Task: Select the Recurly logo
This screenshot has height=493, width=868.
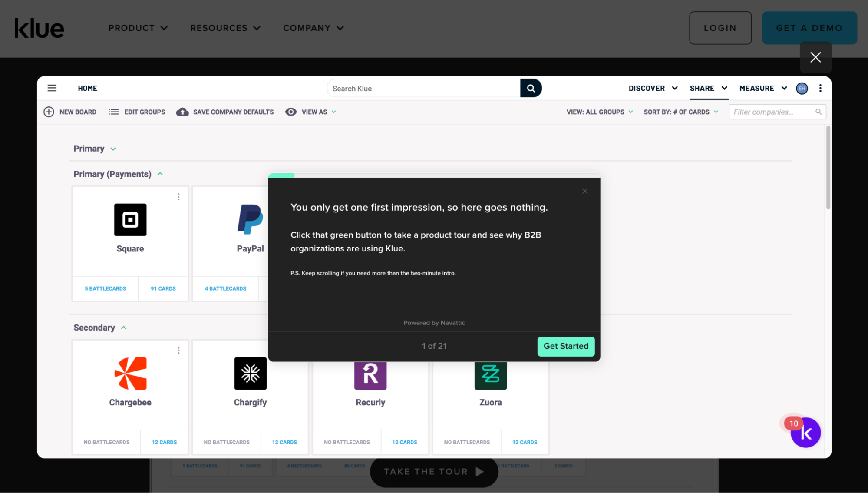Action: click(370, 375)
